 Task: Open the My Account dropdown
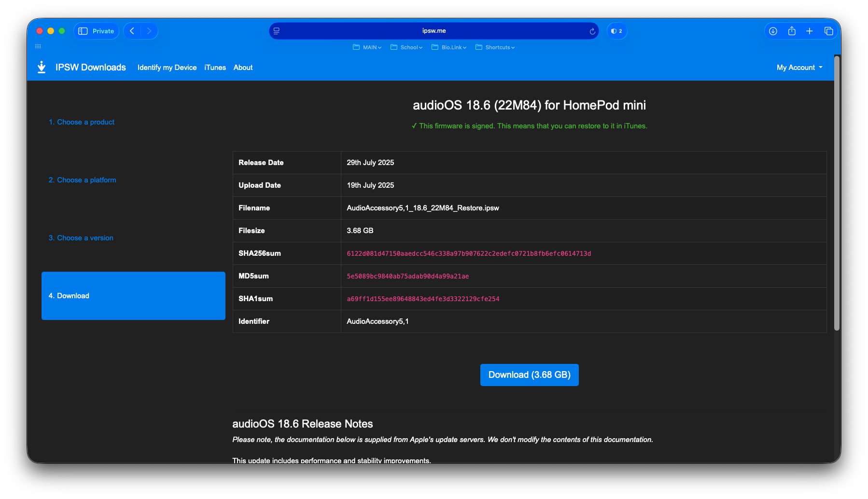pos(799,68)
